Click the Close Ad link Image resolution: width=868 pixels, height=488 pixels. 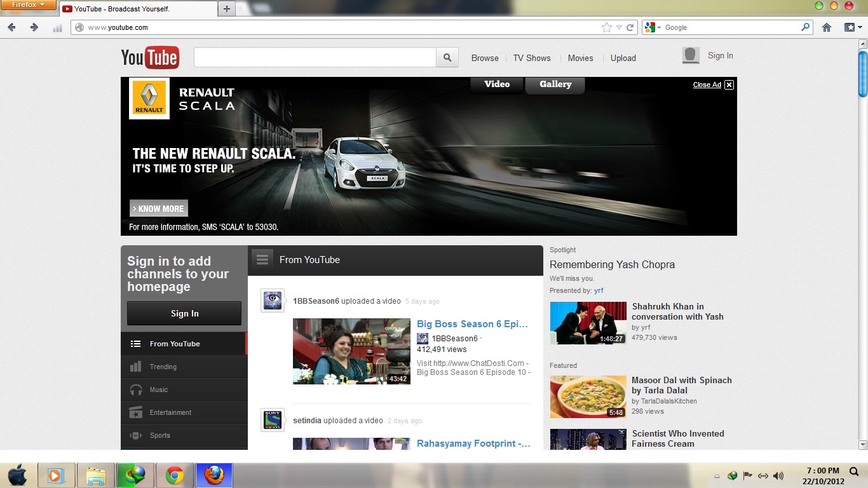(x=707, y=85)
